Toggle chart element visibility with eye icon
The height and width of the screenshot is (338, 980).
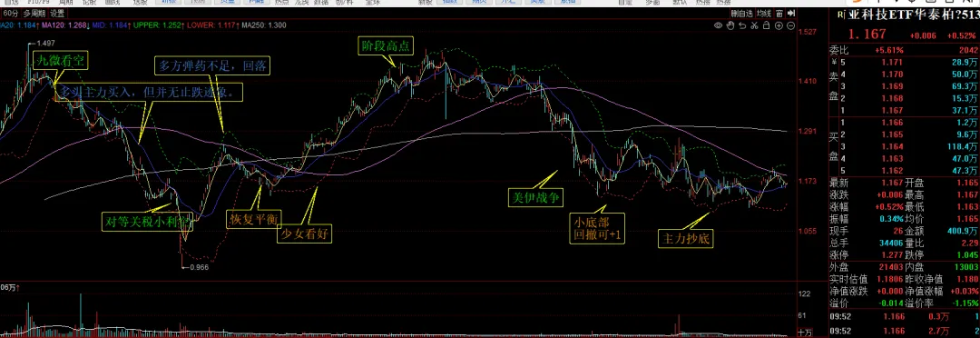[x=719, y=25]
